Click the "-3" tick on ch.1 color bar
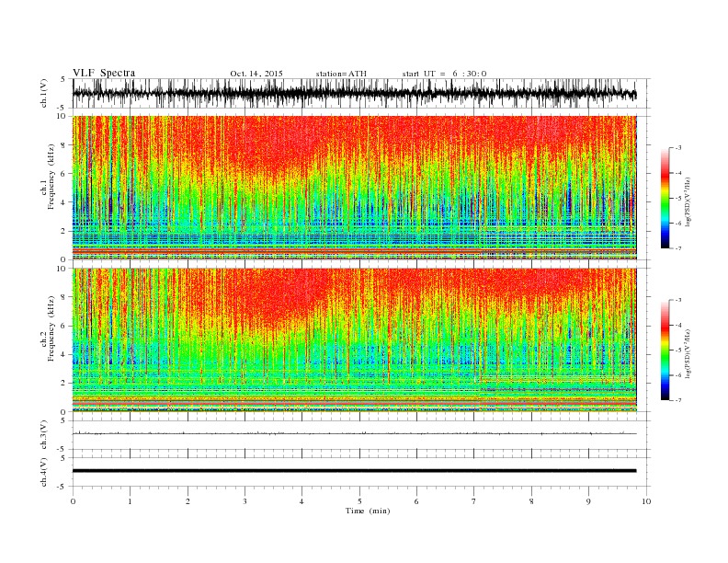 pos(677,148)
